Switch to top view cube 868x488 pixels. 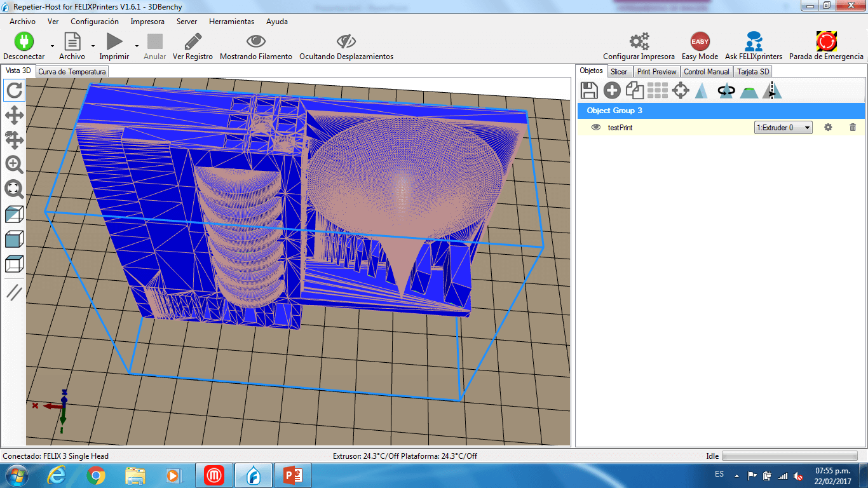tap(14, 264)
